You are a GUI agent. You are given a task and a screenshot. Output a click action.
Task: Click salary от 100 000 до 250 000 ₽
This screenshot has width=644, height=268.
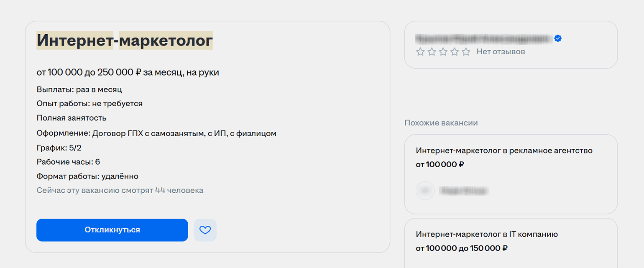[x=128, y=72]
